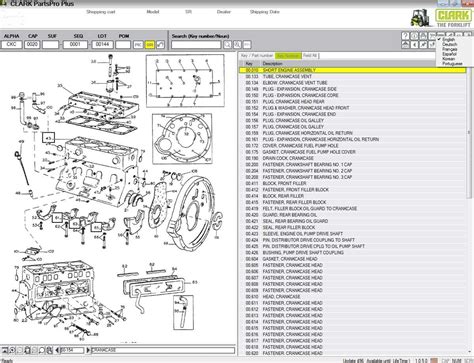Image resolution: width=474 pixels, height=363 pixels.
Task: Select COVER, CRANKCASE FUEL PUMP HOLE row
Action: 353,146
